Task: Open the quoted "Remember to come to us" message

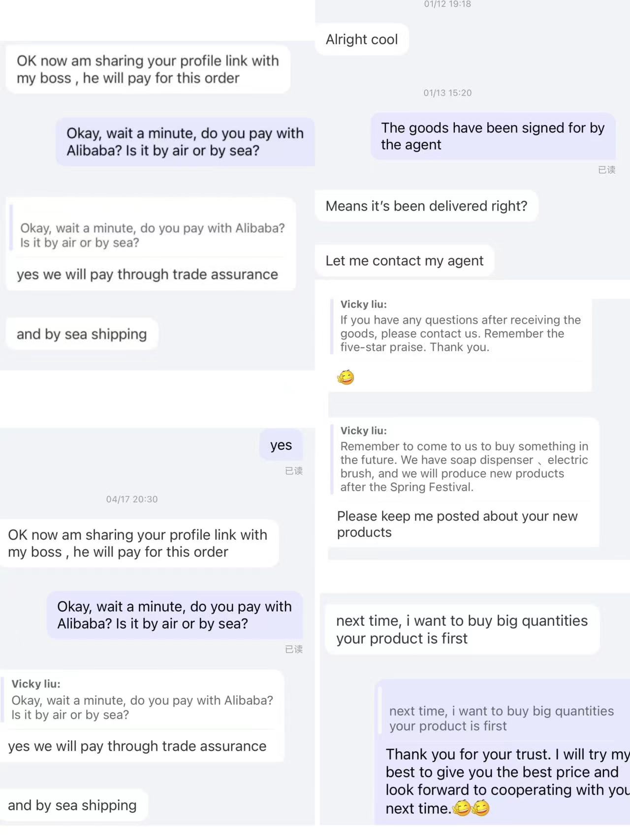Action: 464,466
